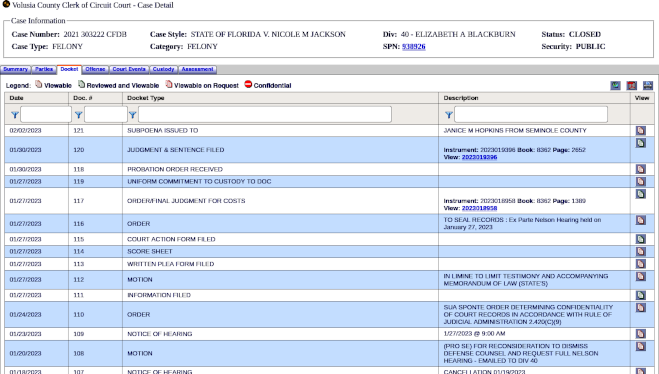
Task: Select SCORE SHEET row text
Action: tap(150, 251)
